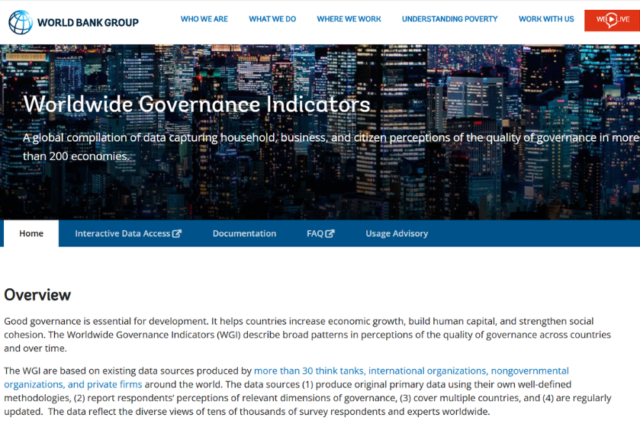Select the Home tab
Screen dimensions: 640x427
(x=31, y=234)
